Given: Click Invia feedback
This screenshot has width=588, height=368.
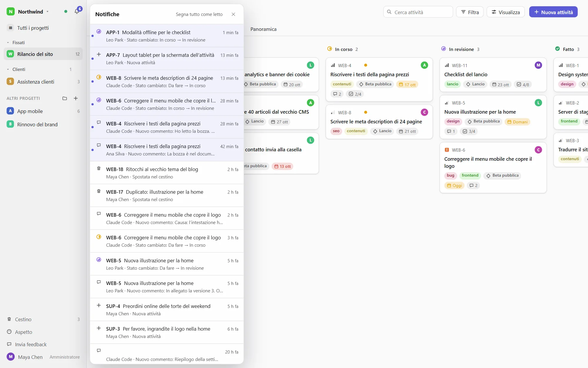Looking at the screenshot, I should tap(43, 344).
